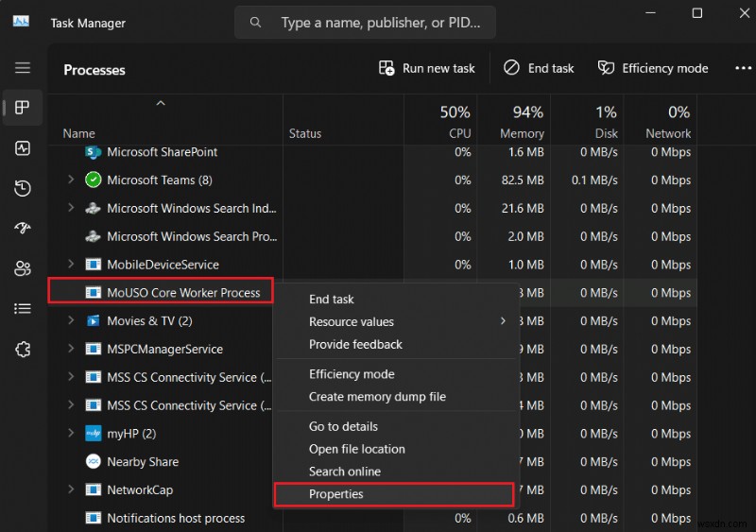Select Go to details menu entry
Screen dimensions: 756x532
pos(396,426)
